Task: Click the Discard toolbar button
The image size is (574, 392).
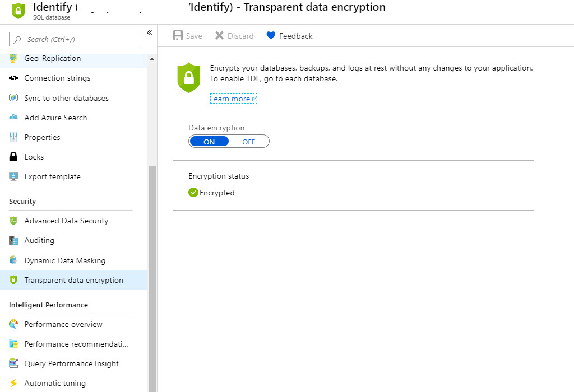Action: point(234,36)
